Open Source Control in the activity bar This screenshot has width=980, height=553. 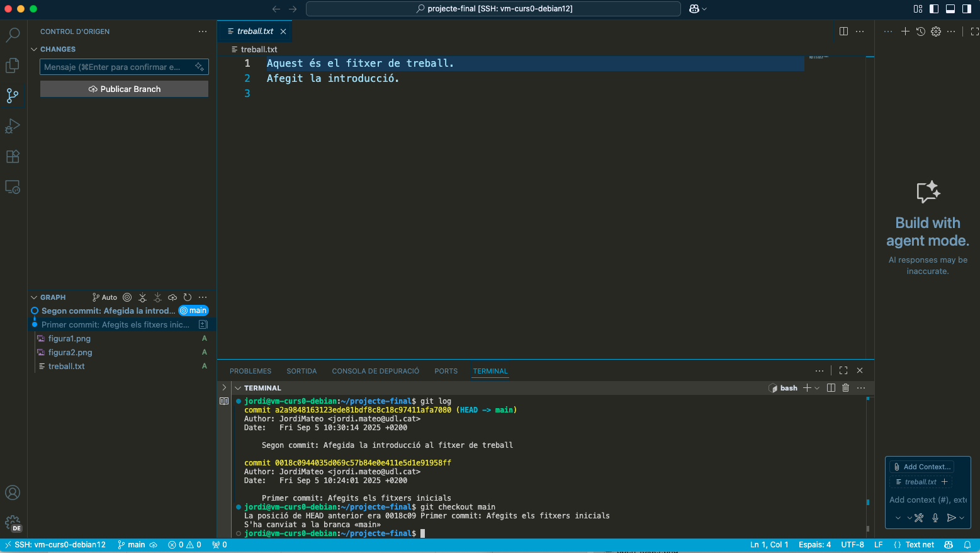click(13, 96)
